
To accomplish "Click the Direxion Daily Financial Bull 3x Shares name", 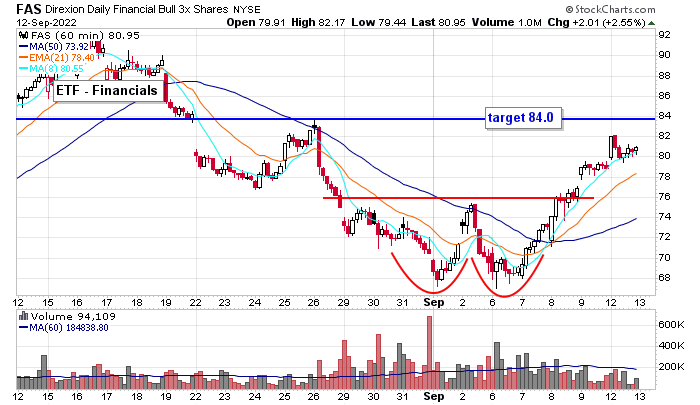I will 136,9.
